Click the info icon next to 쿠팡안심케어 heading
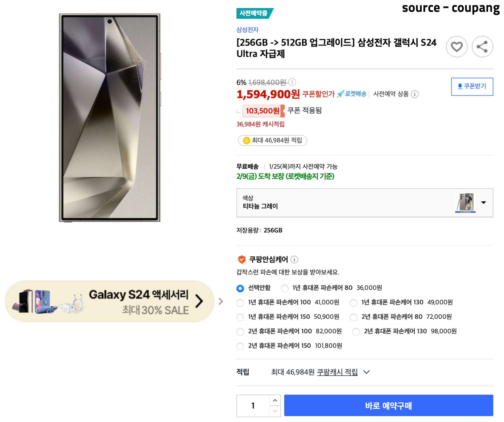The height and width of the screenshot is (422, 504). [294, 259]
